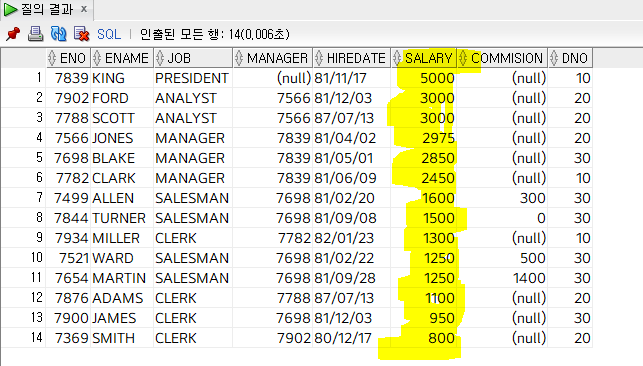Click sort arrows icon on ENO header
The width and height of the screenshot is (643, 366).
(x=52, y=58)
